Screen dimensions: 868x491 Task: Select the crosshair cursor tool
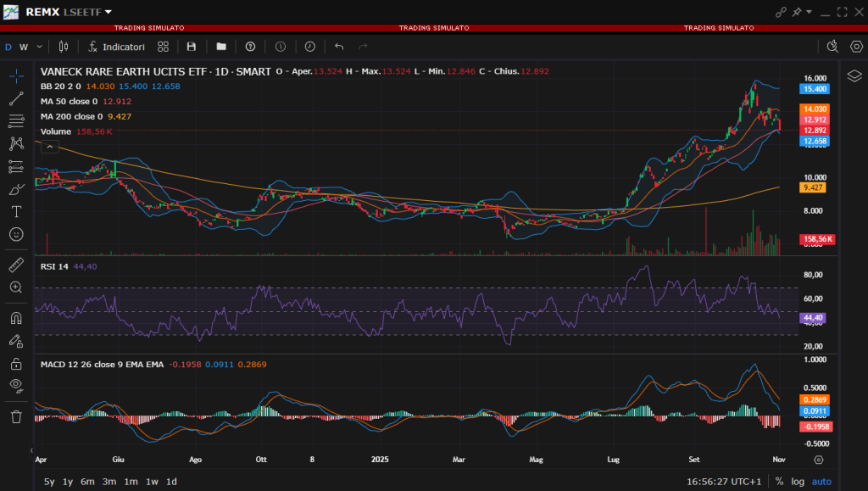(x=15, y=76)
